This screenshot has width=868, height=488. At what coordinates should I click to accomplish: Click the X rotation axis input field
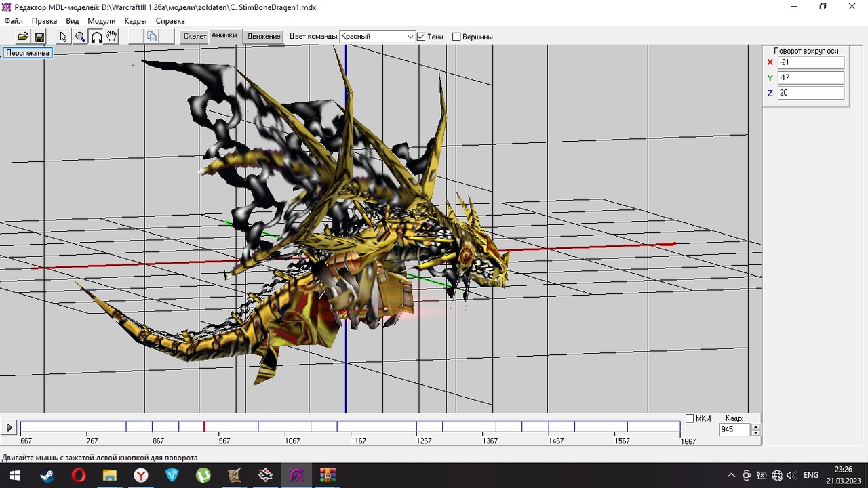point(810,62)
